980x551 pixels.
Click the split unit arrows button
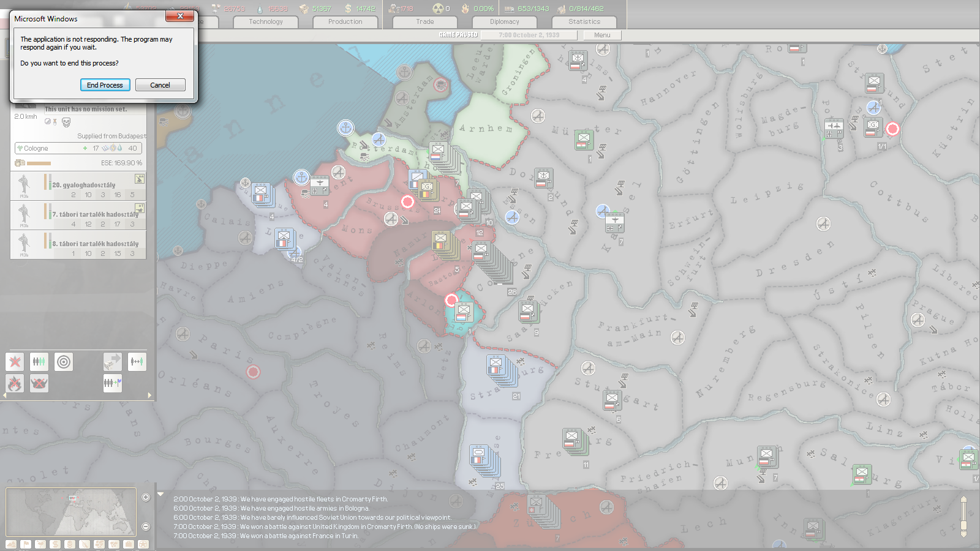[x=137, y=362]
